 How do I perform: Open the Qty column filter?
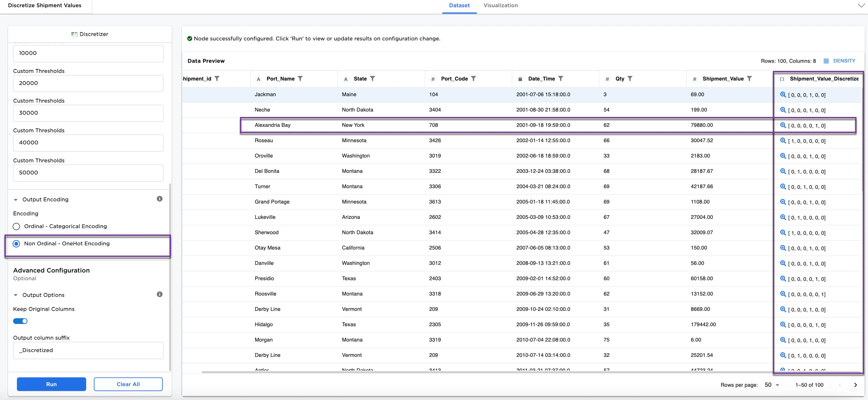coord(630,79)
